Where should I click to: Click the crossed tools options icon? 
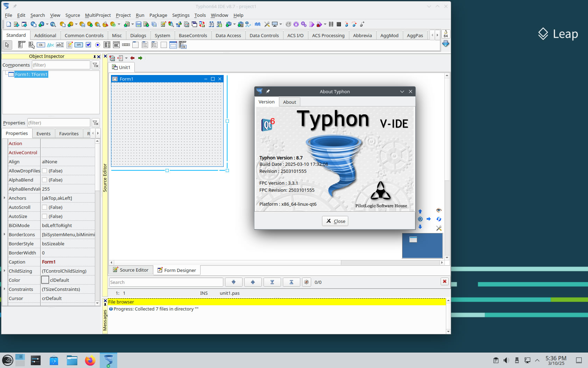click(x=267, y=24)
